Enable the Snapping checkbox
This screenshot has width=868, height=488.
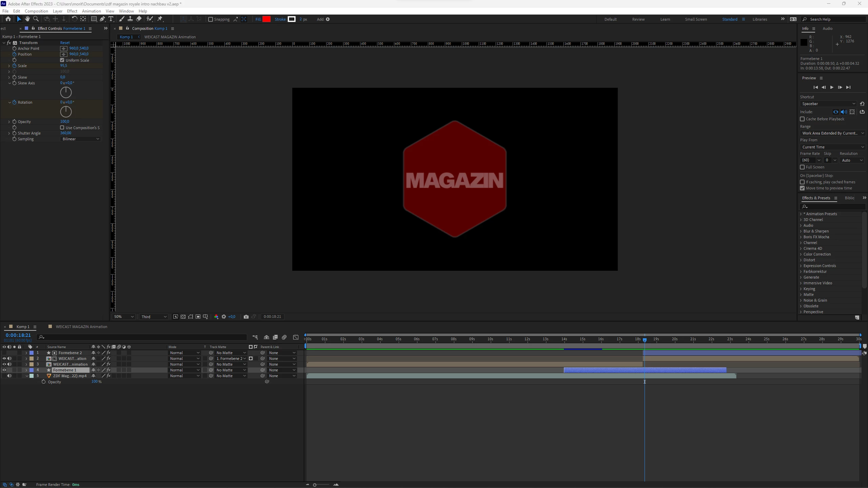tap(211, 19)
